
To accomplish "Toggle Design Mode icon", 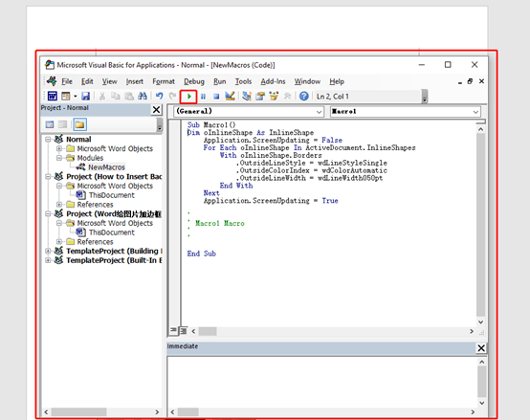I will [230, 97].
